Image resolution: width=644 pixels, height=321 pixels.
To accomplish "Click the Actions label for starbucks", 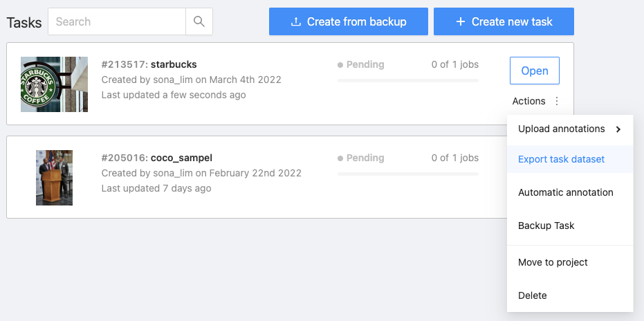I will pyautogui.click(x=528, y=101).
